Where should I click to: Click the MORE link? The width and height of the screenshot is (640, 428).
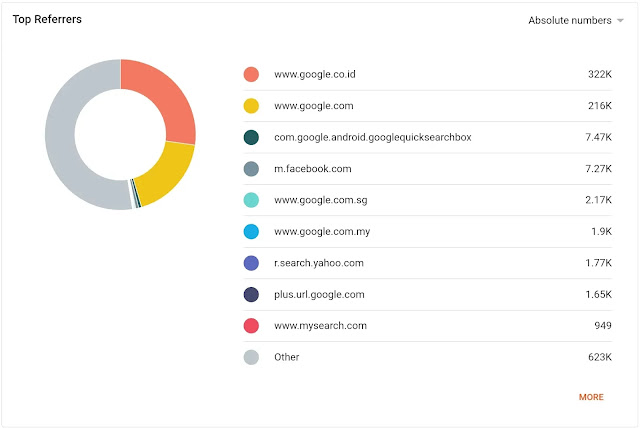pos(591,397)
